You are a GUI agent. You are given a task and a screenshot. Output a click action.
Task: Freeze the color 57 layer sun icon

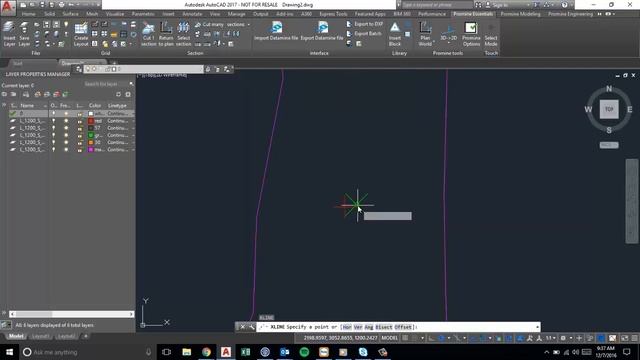coord(66,128)
